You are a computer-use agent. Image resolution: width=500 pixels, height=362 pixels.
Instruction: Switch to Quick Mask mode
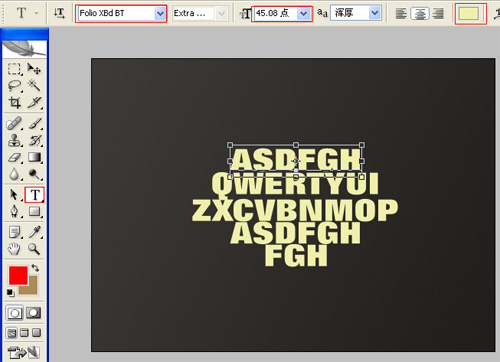click(34, 313)
